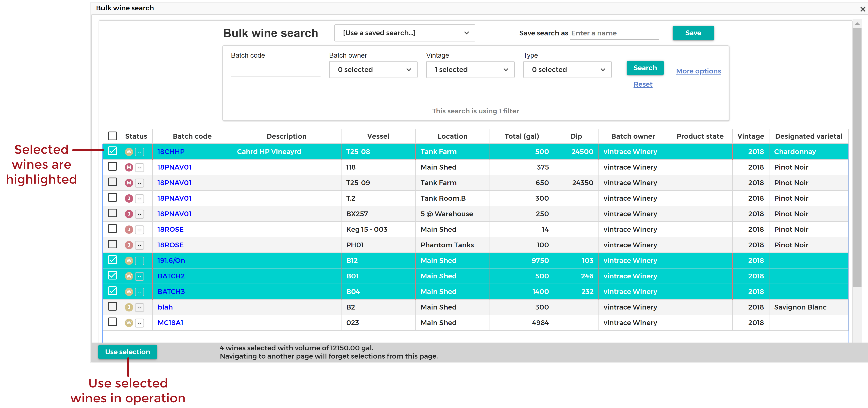Click the W status icon for MC18A1
Viewport: 868px width, 408px height.
[129, 323]
